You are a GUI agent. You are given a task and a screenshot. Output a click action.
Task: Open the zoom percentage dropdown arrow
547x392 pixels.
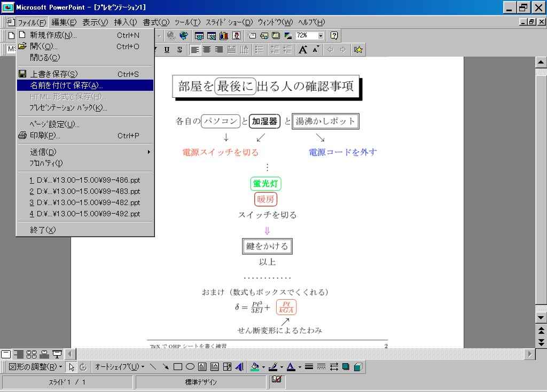(x=321, y=36)
